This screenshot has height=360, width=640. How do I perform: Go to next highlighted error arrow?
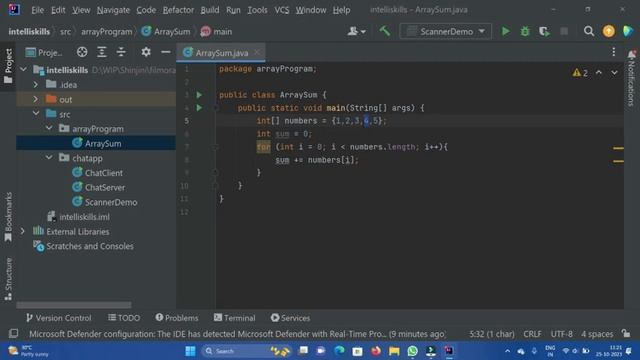click(614, 73)
